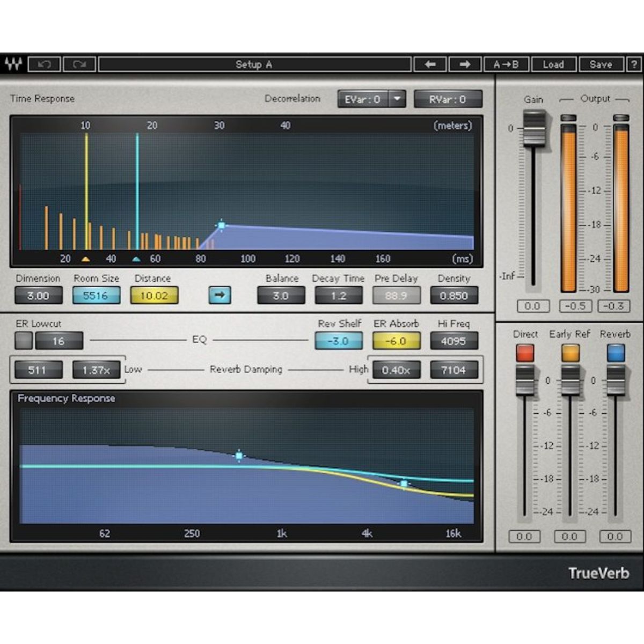The width and height of the screenshot is (644, 644).
Task: Mute the Direct signal with its red button
Action: pyautogui.click(x=524, y=353)
